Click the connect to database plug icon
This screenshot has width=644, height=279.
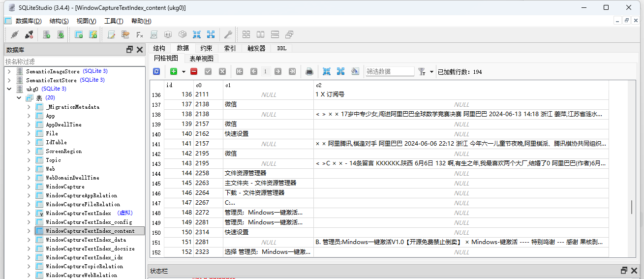tap(14, 34)
